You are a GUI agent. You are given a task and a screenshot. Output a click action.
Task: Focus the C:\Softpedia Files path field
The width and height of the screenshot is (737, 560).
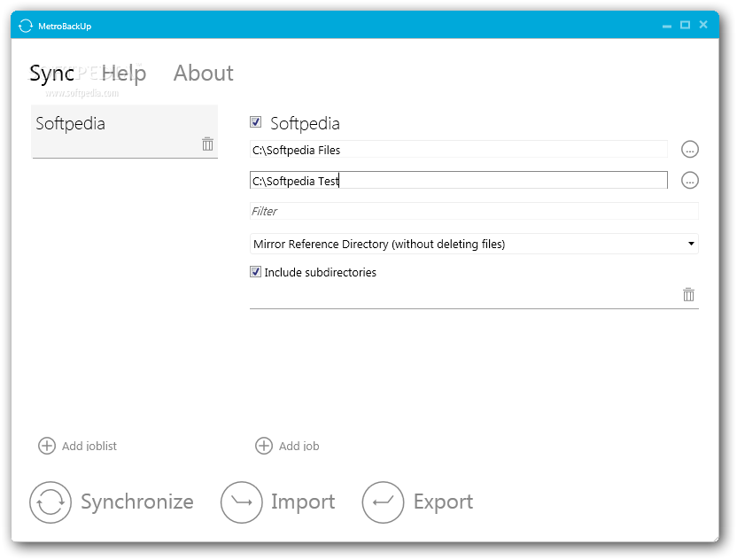tap(458, 150)
